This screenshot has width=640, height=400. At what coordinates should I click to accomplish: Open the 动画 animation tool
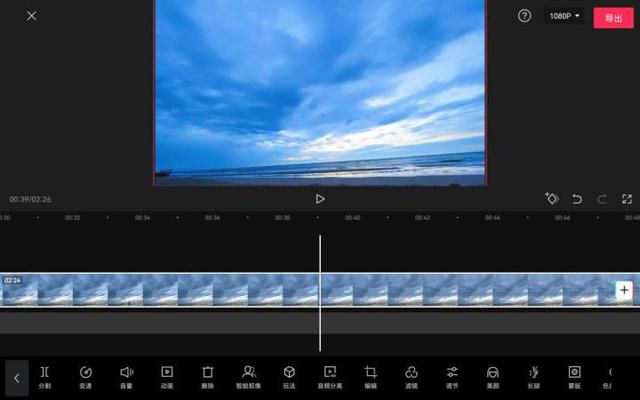(x=167, y=378)
